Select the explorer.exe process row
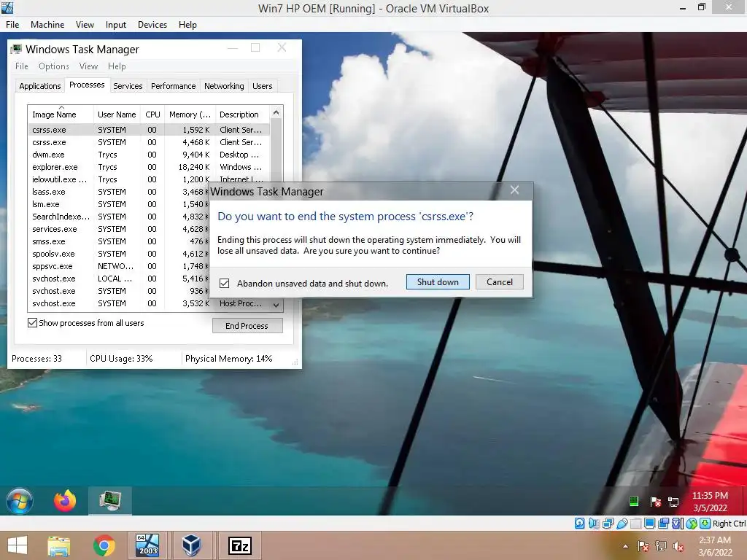Screen dimensions: 747x560 point(149,167)
